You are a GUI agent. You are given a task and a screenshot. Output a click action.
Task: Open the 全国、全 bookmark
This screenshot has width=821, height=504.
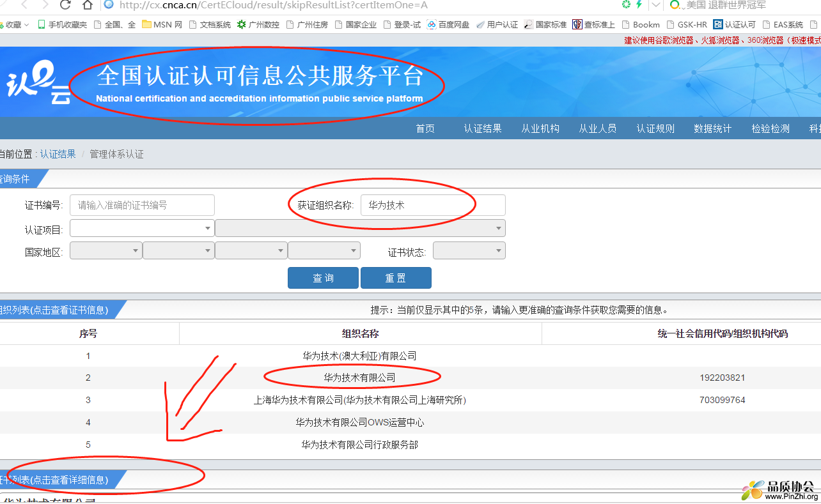(x=114, y=25)
